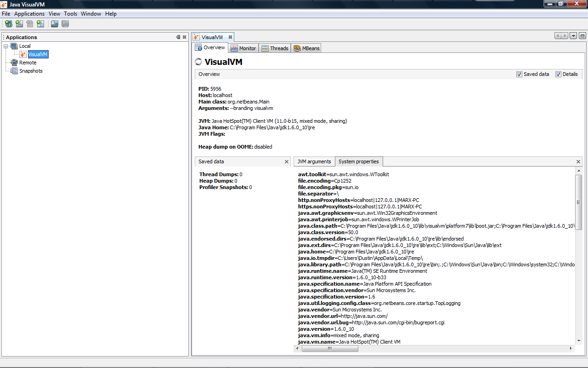
Task: Select the VisualVM application icon under Local
Action: [x=23, y=54]
